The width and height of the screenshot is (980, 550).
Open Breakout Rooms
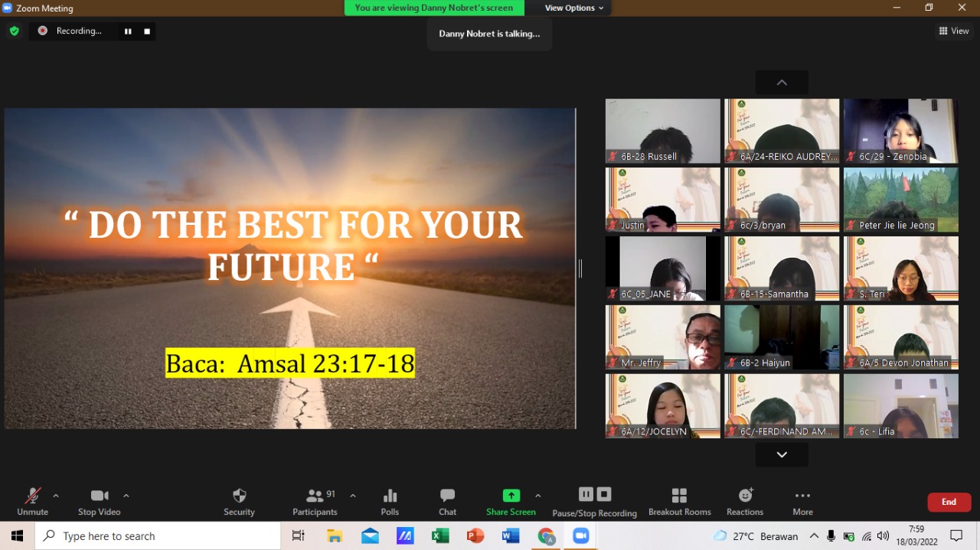click(x=679, y=501)
